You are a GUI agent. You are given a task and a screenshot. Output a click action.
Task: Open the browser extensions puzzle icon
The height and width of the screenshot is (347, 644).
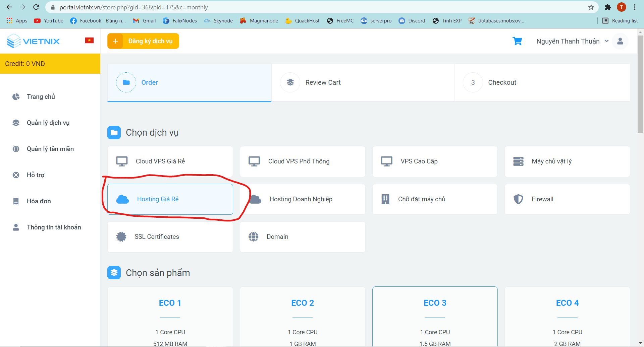pyautogui.click(x=608, y=7)
